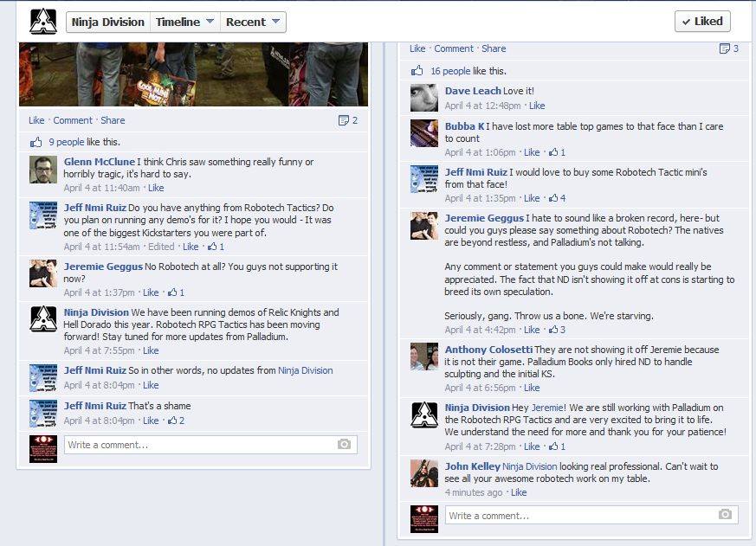The width and height of the screenshot is (756, 546).
Task: Click the thumbs-up icon beside 16 people
Action: [x=417, y=71]
